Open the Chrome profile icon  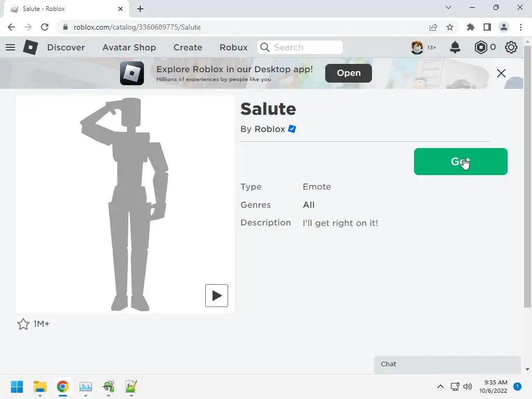click(504, 27)
